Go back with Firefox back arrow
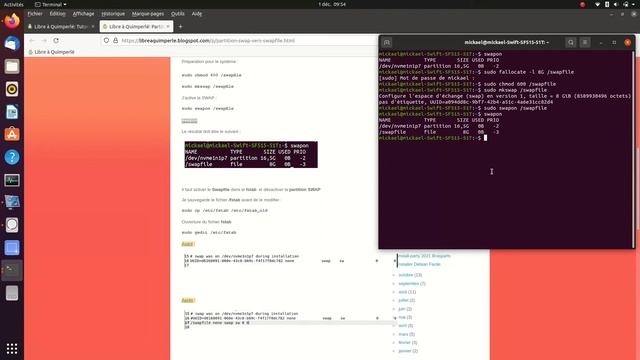 click(32, 40)
